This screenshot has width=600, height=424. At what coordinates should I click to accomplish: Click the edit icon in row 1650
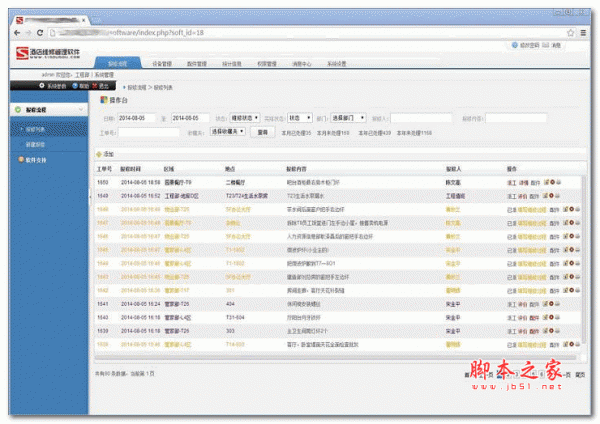546,183
